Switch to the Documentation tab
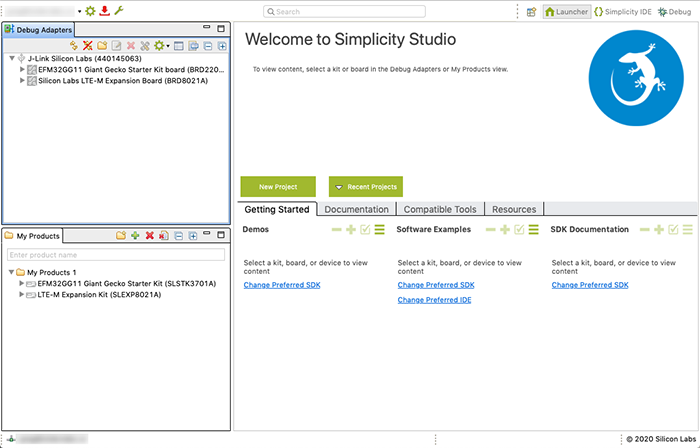Screen dimensions: 700x448 (x=356, y=209)
